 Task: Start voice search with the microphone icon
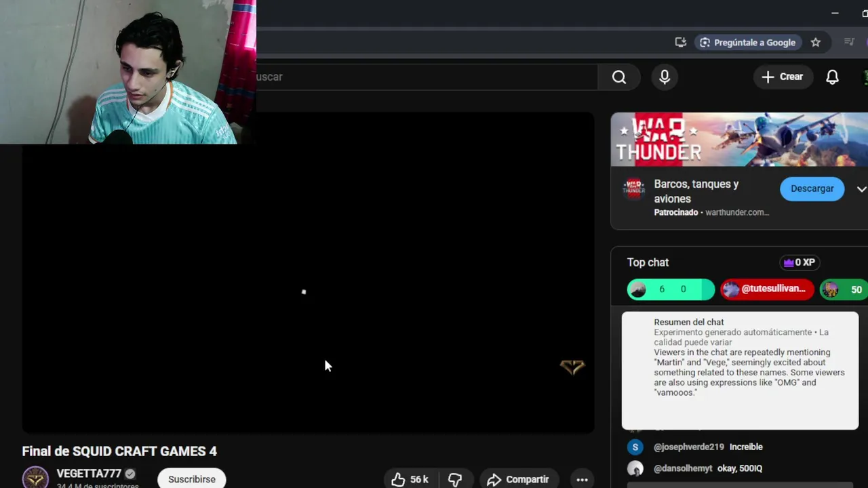tap(665, 77)
